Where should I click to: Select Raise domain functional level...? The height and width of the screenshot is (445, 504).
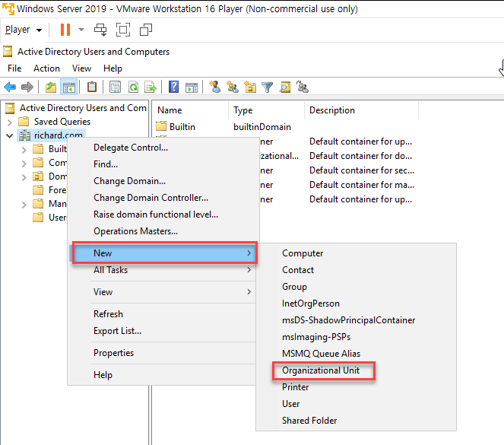tap(163, 215)
